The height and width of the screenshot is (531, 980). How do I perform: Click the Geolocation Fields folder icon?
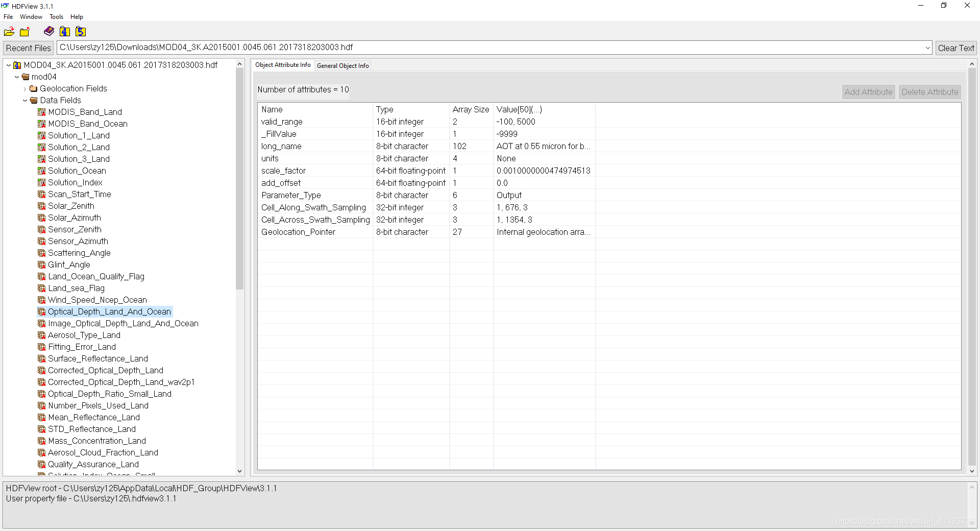pos(34,88)
